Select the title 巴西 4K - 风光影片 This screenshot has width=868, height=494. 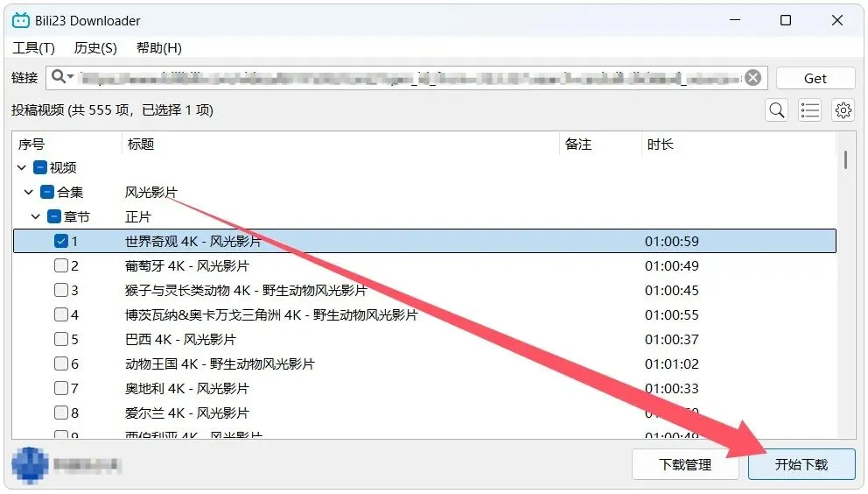tap(180, 339)
